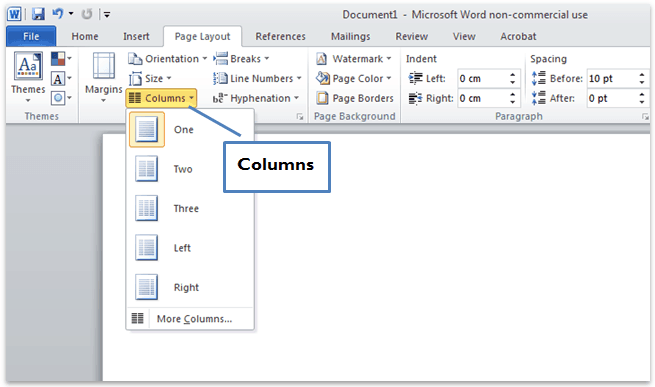Image resolution: width=655 pixels, height=387 pixels.
Task: Click the Spacing Before input field
Action: (x=612, y=79)
